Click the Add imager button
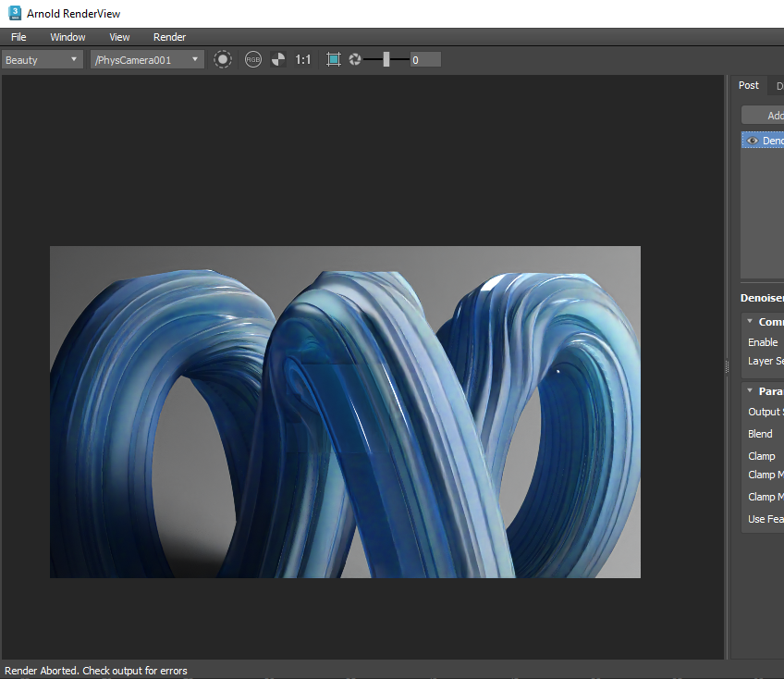 (x=766, y=116)
